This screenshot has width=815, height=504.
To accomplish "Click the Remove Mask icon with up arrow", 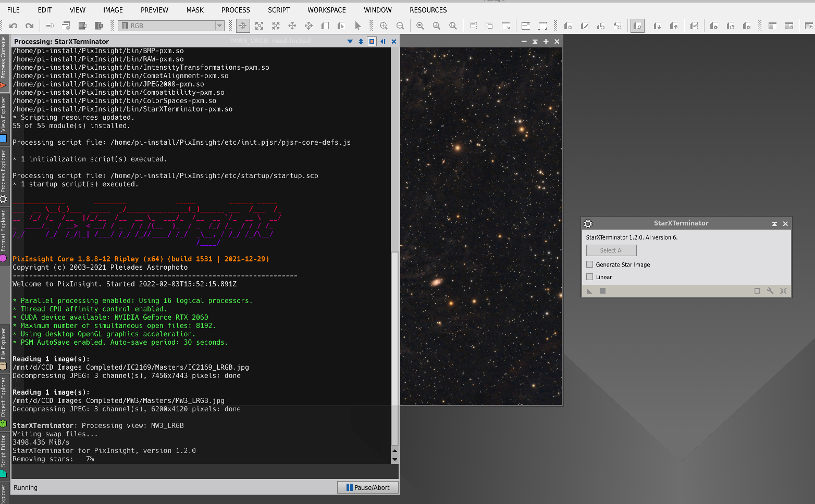I will (674, 26).
